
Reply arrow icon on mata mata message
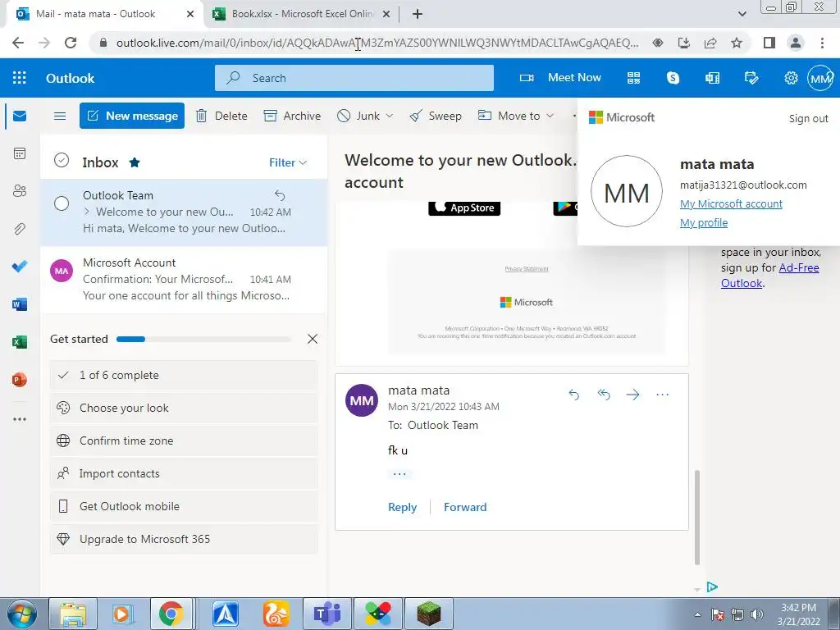(573, 395)
